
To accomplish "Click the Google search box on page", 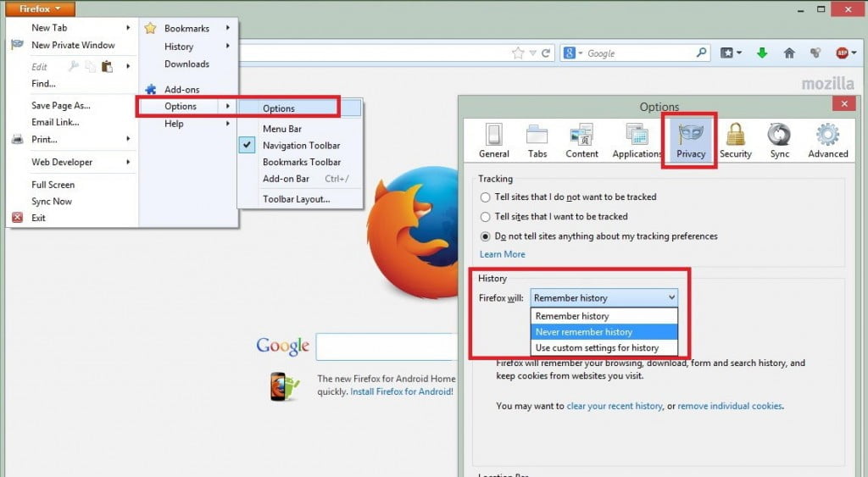I will pos(387,347).
